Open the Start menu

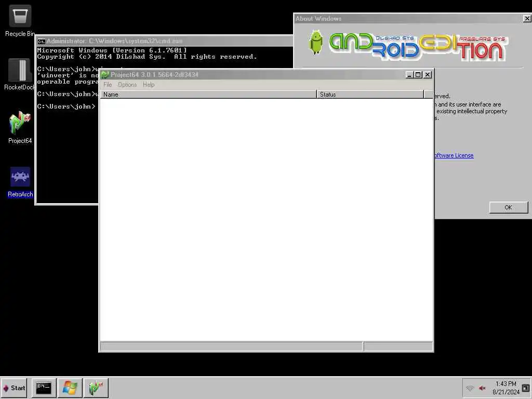coord(14,388)
